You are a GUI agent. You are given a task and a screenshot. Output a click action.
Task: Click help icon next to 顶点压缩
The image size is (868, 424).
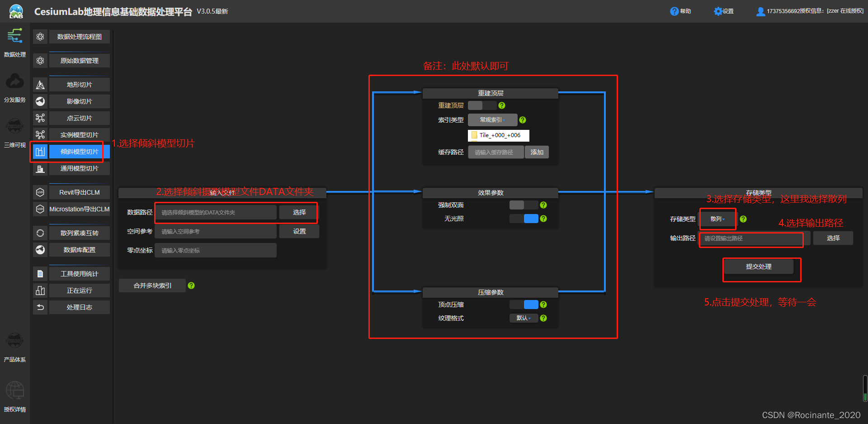[543, 305]
